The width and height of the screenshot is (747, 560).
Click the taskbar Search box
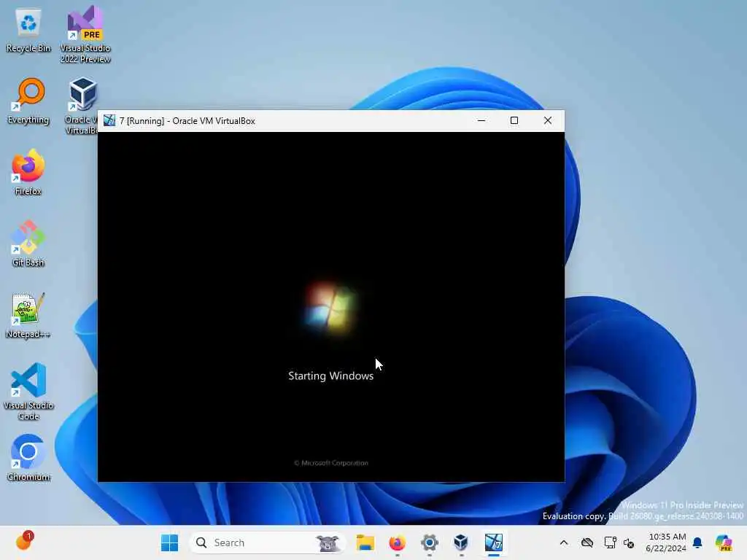pos(268,542)
